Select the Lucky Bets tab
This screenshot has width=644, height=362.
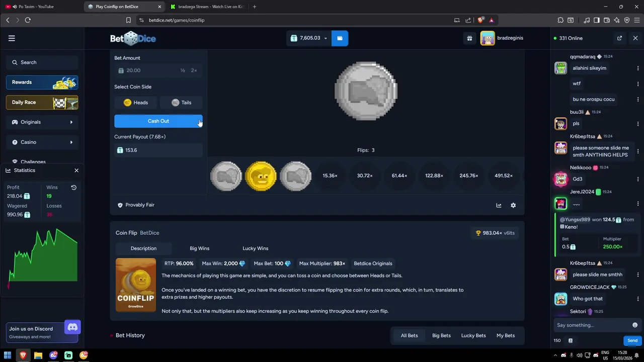473,336
